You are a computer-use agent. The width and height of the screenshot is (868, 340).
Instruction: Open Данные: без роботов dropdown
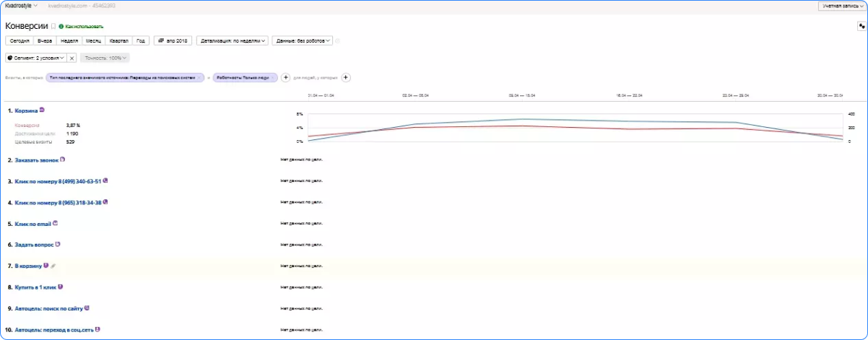pyautogui.click(x=303, y=41)
